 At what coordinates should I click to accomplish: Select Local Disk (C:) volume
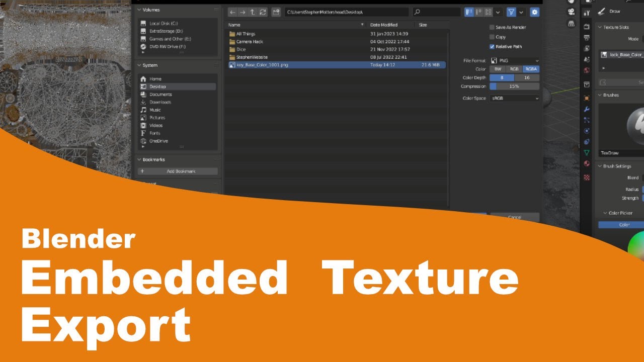click(x=178, y=23)
